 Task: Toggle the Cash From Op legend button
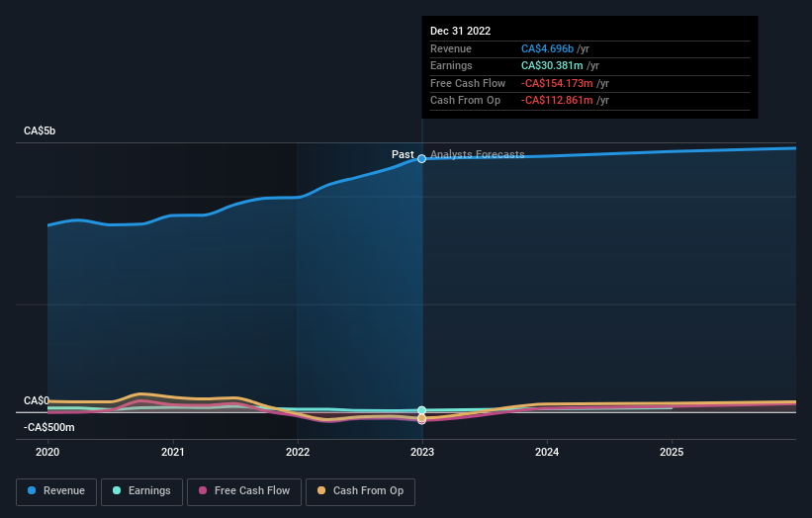pyautogui.click(x=360, y=491)
